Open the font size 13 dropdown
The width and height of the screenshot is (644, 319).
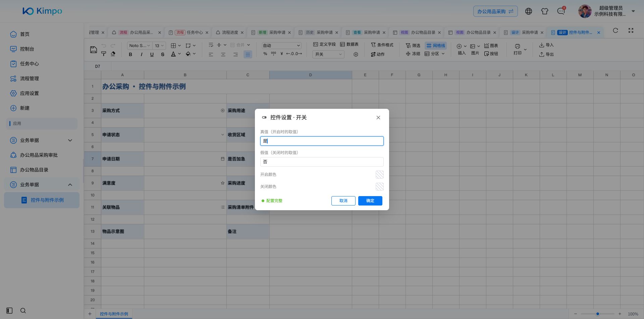[x=159, y=46]
